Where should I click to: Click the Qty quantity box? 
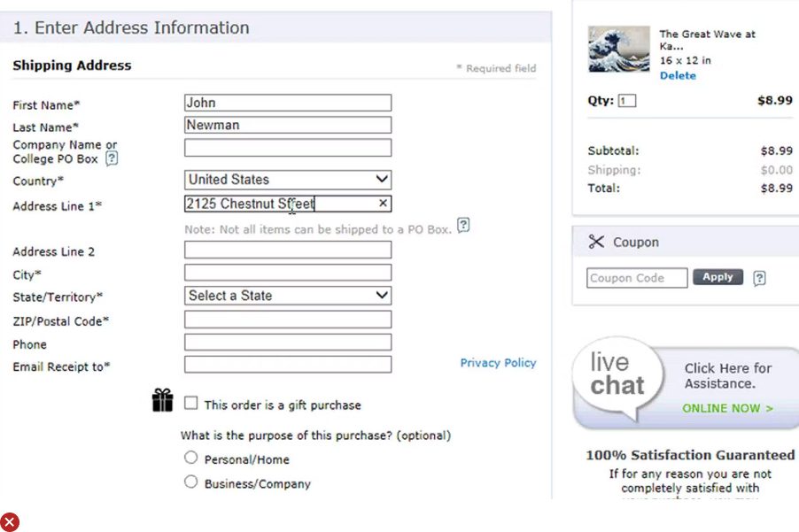627,101
